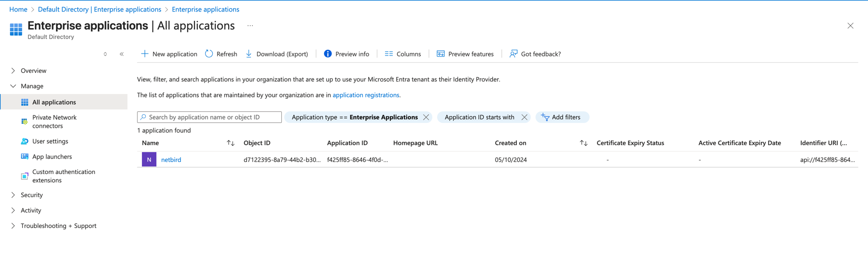Remove the Application type filter
The height and width of the screenshot is (269, 868).
pyautogui.click(x=426, y=117)
